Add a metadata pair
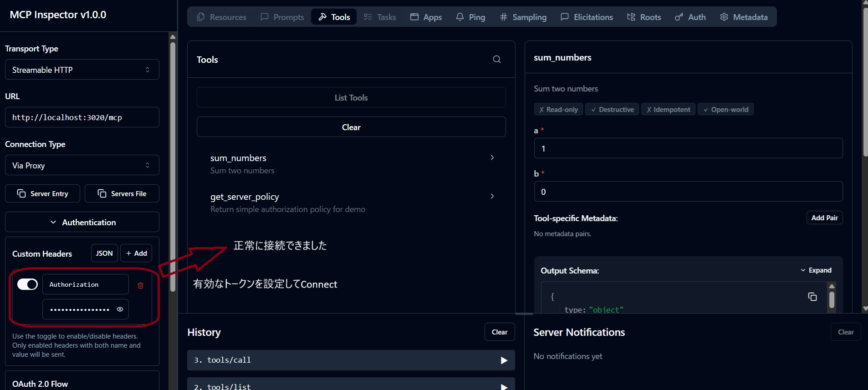Image resolution: width=868 pixels, height=390 pixels. click(824, 218)
